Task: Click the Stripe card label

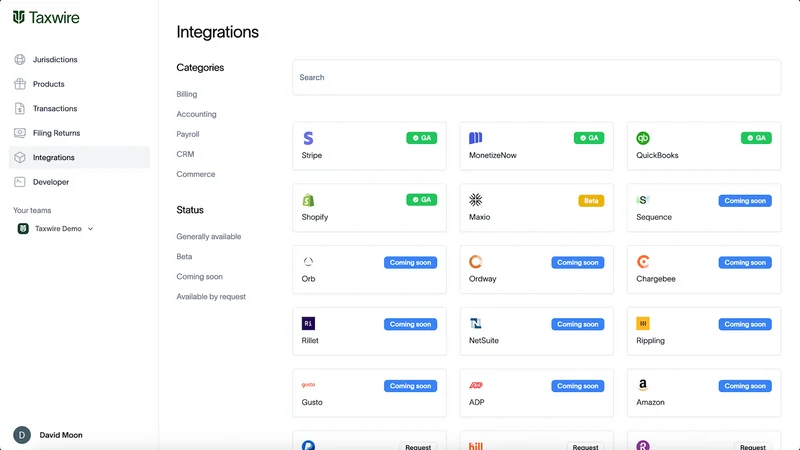Action: [312, 156]
